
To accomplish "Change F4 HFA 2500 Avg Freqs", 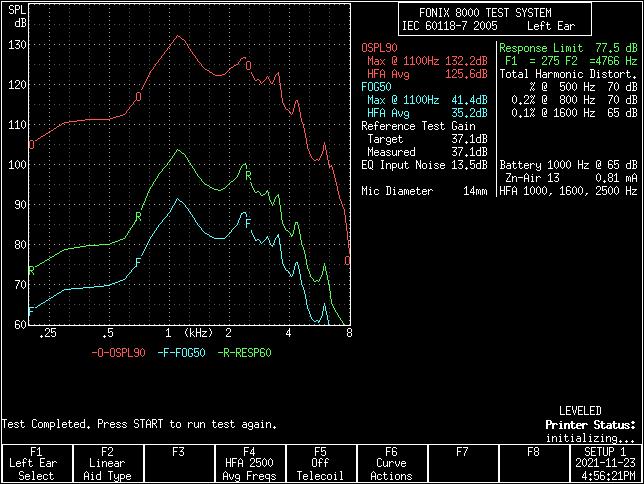I will click(249, 464).
